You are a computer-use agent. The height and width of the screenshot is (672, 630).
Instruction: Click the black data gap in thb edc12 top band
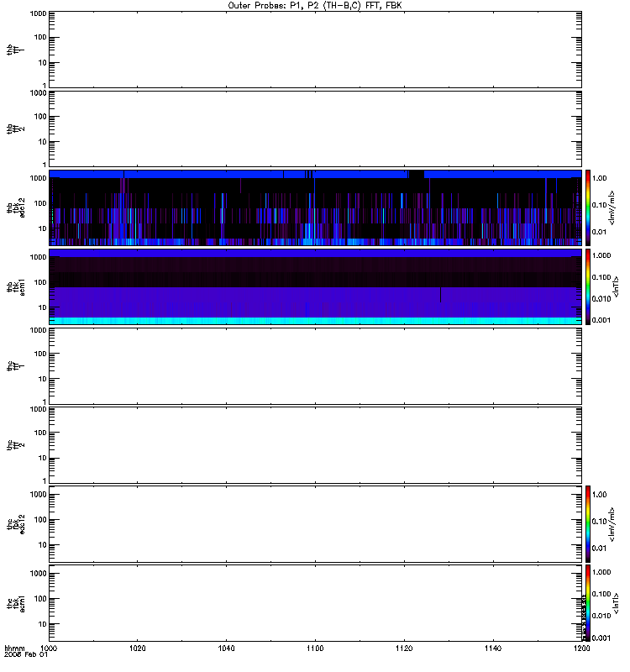[416, 174]
